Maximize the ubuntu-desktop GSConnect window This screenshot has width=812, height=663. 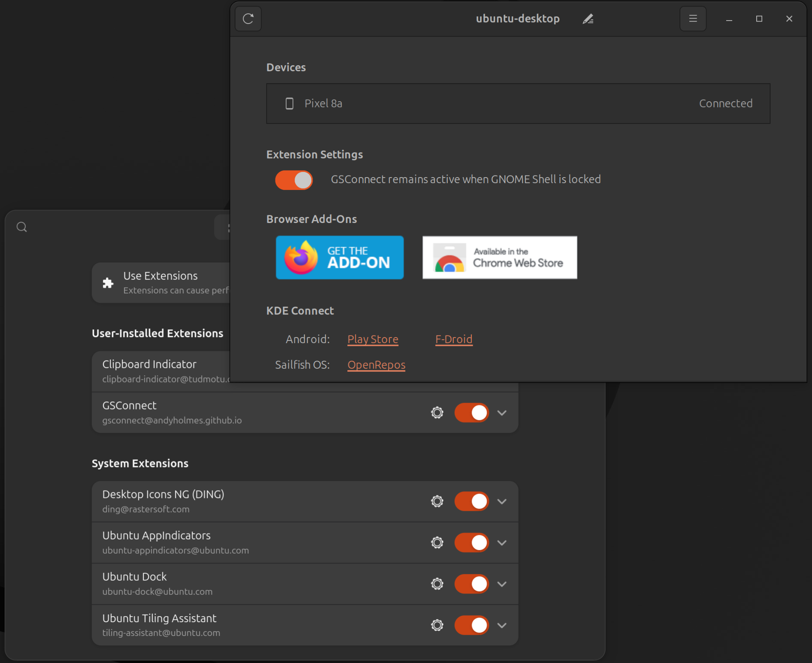(x=759, y=19)
